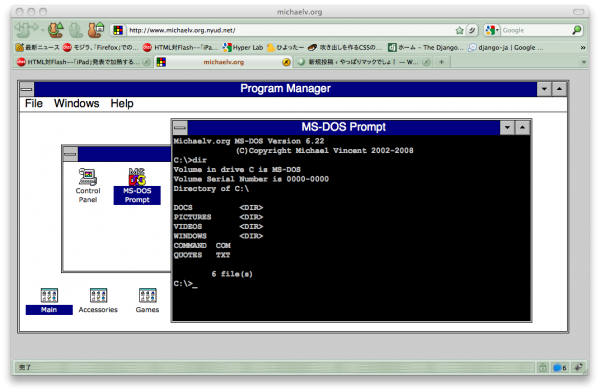
Task: Open the Main group window control box
Action: click(x=70, y=154)
